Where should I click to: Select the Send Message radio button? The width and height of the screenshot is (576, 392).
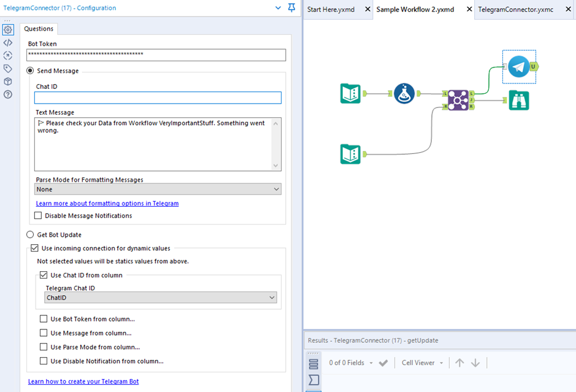(x=30, y=71)
